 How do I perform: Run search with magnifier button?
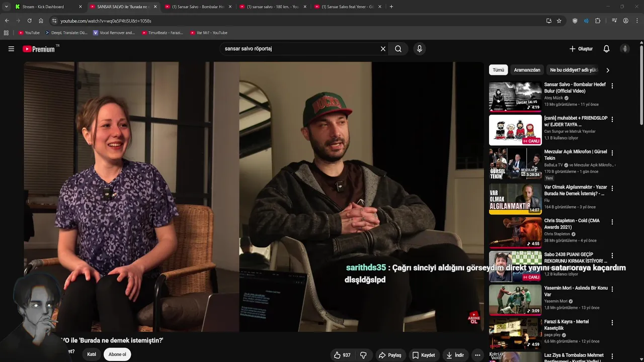click(398, 49)
